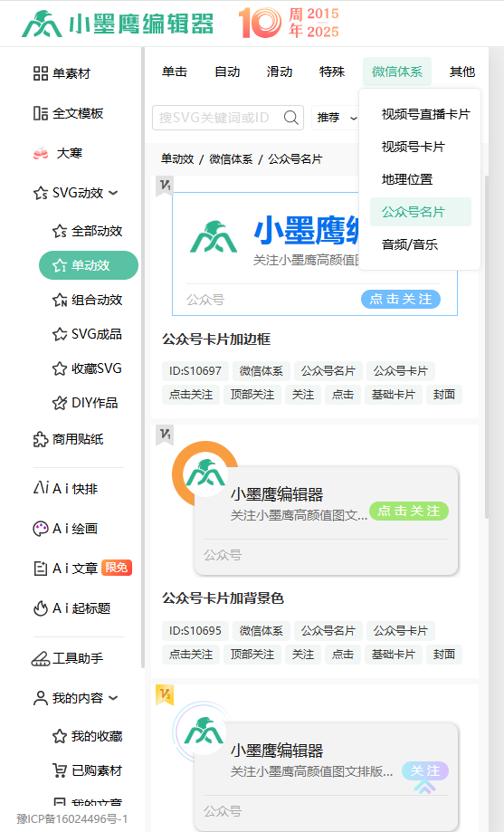Click the 收藏SVG star icon
Image resolution: width=504 pixels, height=832 pixels.
coord(60,368)
